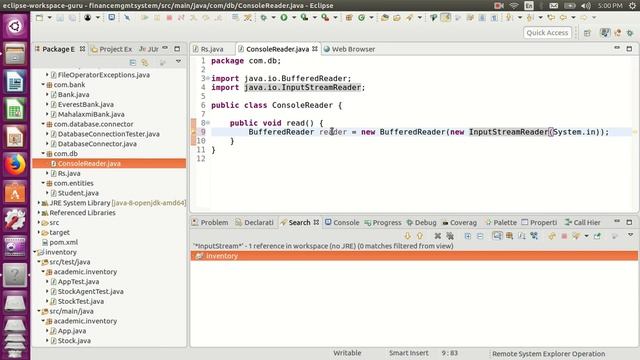Click the Pin Search view icon

click(597, 236)
